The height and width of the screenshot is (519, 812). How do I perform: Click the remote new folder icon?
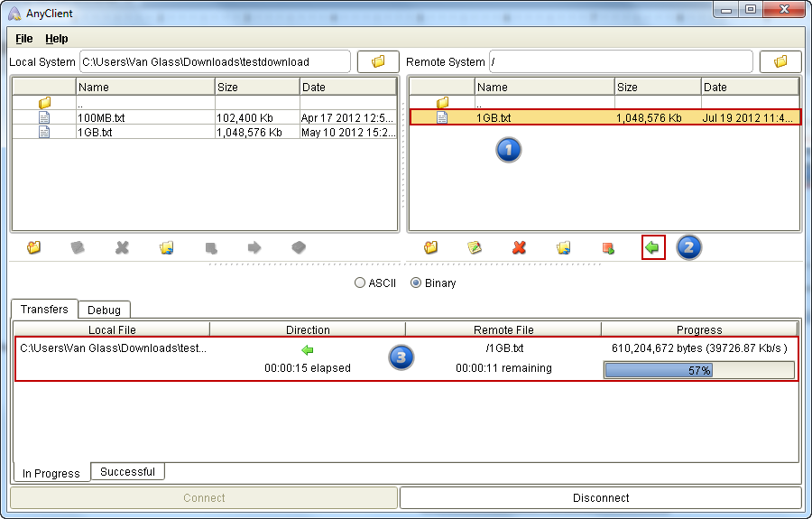tap(430, 246)
